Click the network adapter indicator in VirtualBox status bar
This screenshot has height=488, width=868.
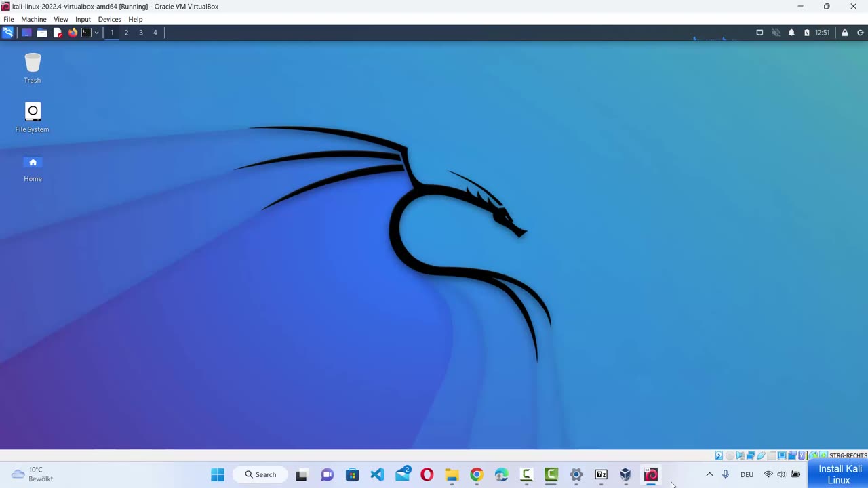[x=751, y=455]
